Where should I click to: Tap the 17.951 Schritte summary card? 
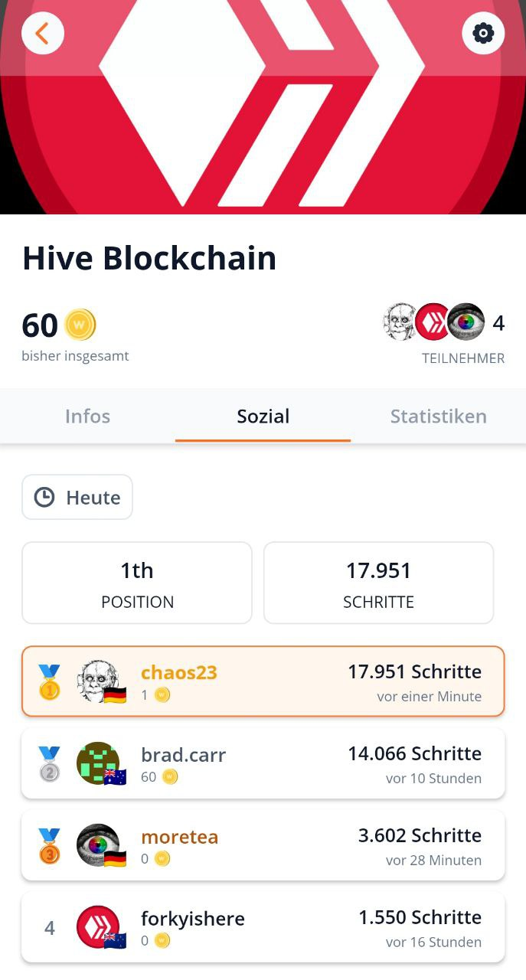(378, 583)
